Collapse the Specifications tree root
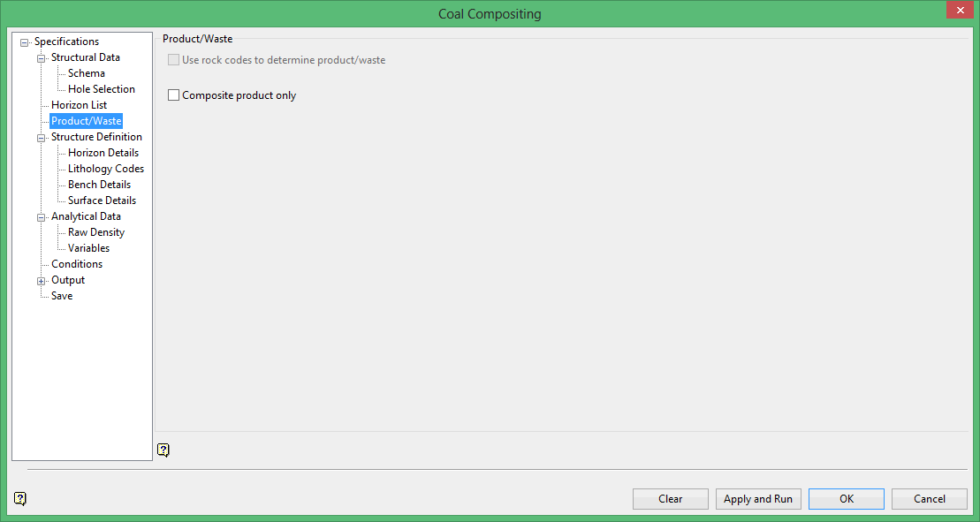Viewport: 980px width, 522px height. [x=25, y=42]
